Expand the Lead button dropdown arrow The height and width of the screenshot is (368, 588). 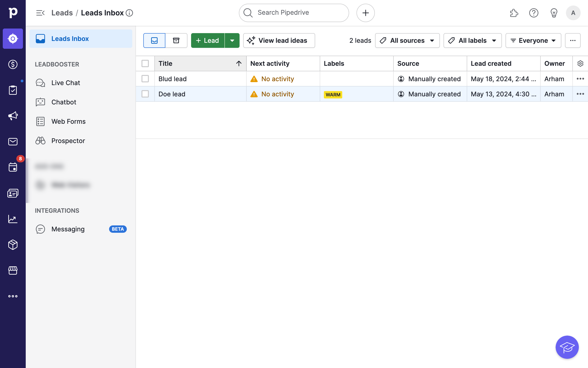click(x=232, y=40)
